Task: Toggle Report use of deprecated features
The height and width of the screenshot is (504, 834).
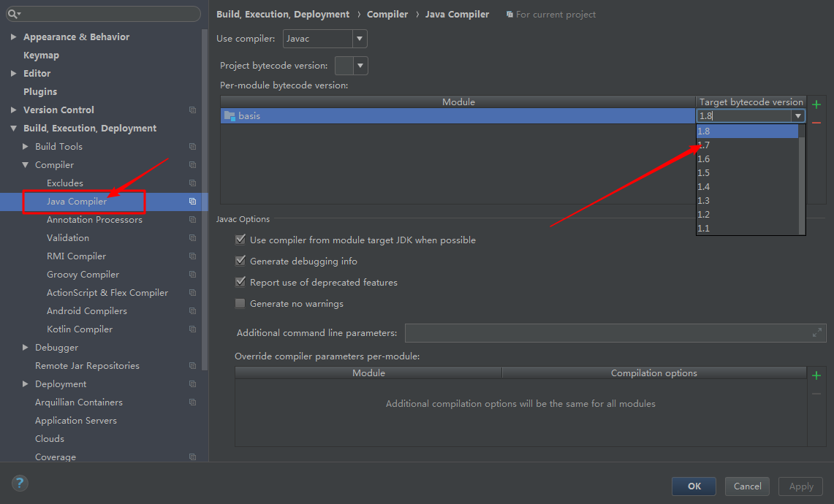Action: pyautogui.click(x=240, y=282)
